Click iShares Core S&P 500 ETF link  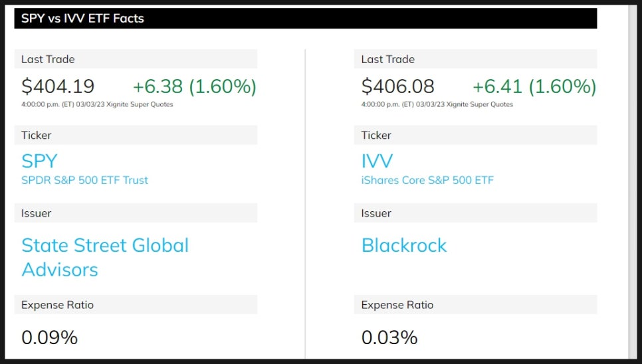pyautogui.click(x=427, y=180)
